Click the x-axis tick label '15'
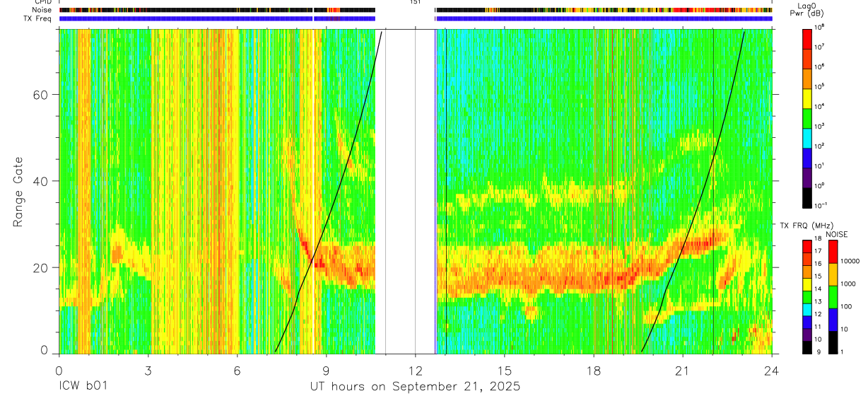 pyautogui.click(x=505, y=370)
